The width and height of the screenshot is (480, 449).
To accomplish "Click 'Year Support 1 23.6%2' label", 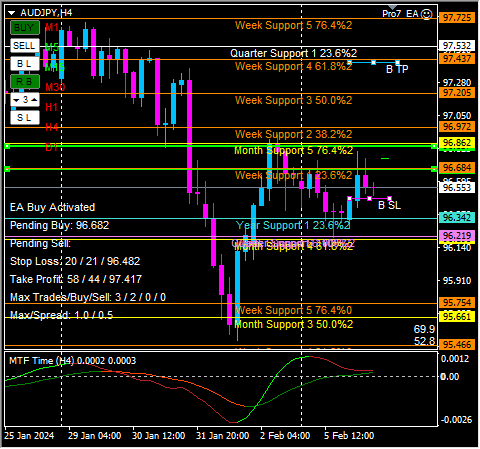I will [293, 225].
